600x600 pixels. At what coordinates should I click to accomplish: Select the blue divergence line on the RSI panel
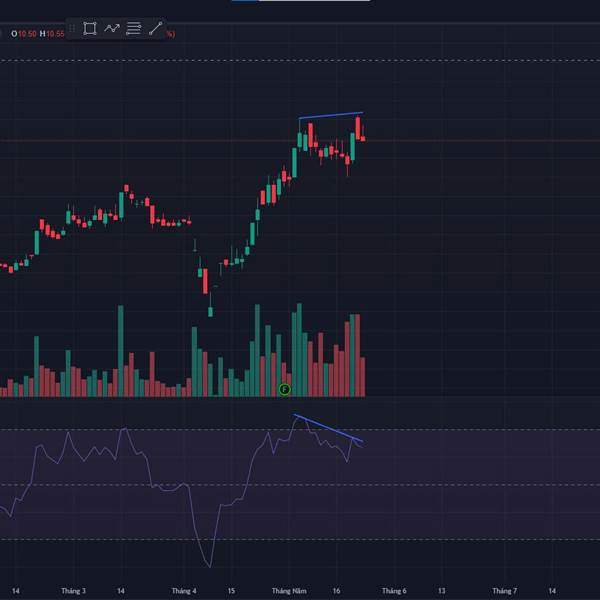328,428
